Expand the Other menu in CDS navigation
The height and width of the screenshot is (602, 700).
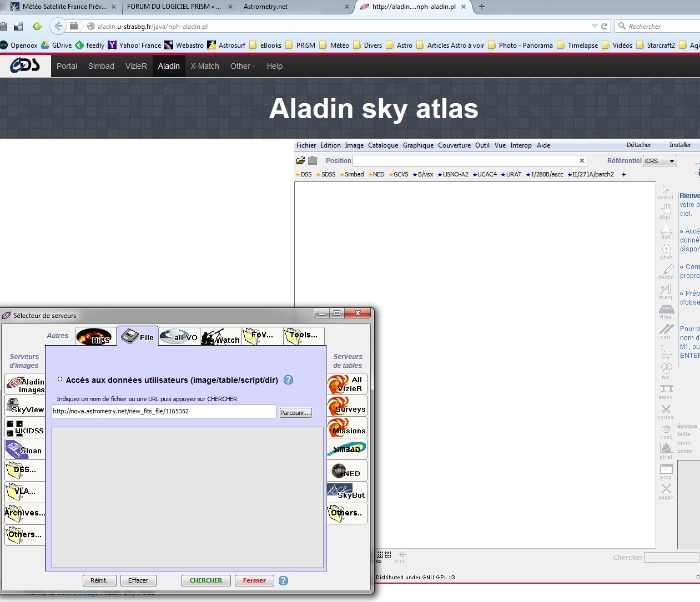pyautogui.click(x=242, y=66)
